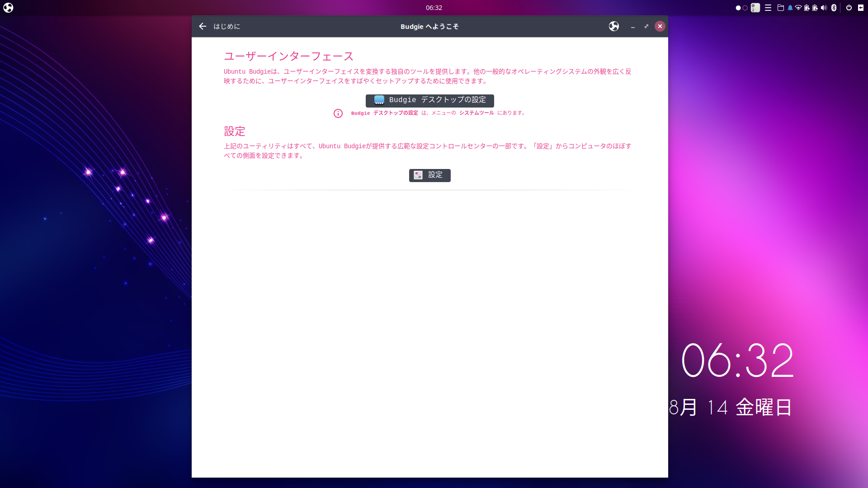The height and width of the screenshot is (488, 868).
Task: Open the Budgie menu from the panel
Action: click(8, 8)
